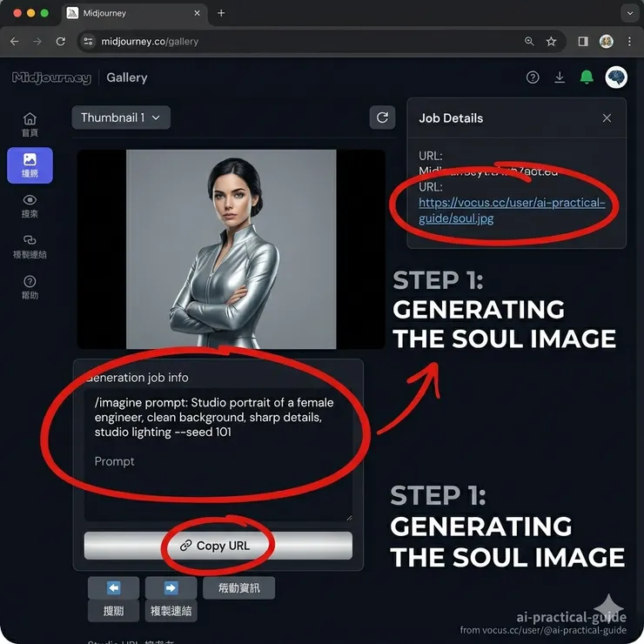The height and width of the screenshot is (644, 644).
Task: Open the Chrome profile avatar
Action: 607,41
